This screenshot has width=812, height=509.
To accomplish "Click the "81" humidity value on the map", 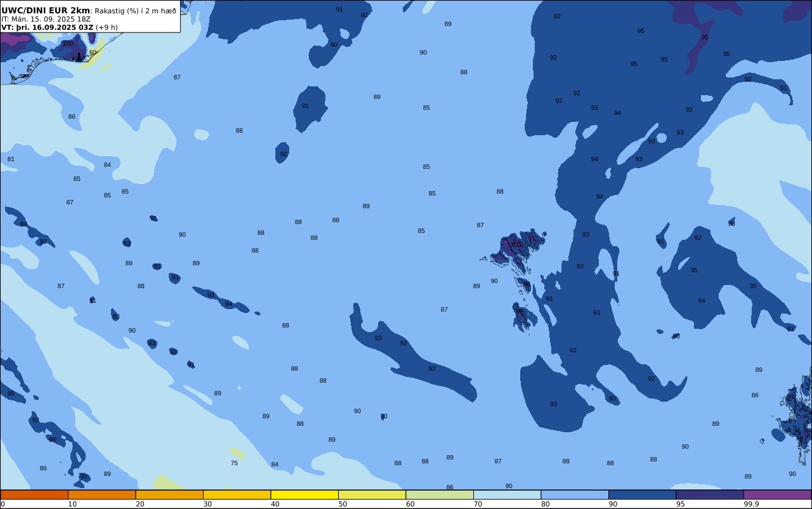I will pos(11,159).
